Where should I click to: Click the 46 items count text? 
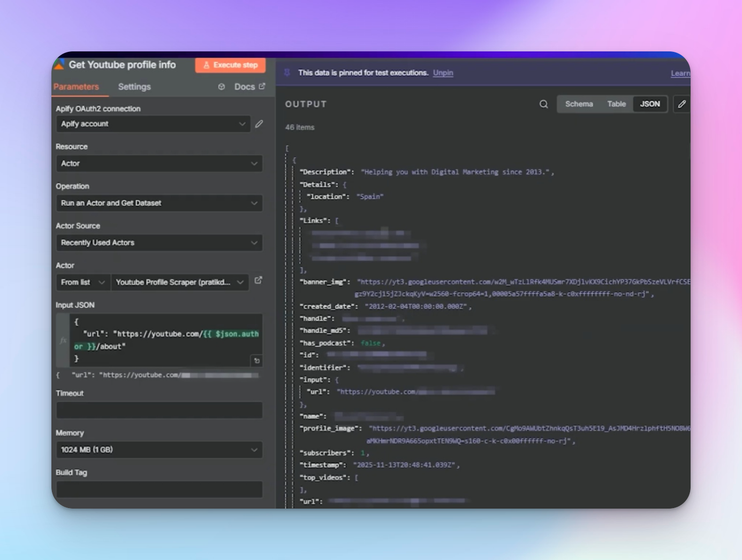tap(300, 127)
